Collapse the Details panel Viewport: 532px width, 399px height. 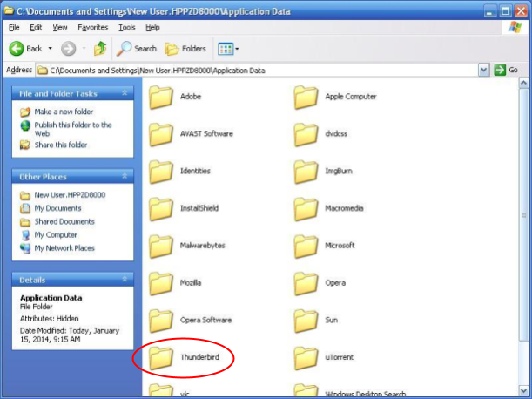pos(125,279)
